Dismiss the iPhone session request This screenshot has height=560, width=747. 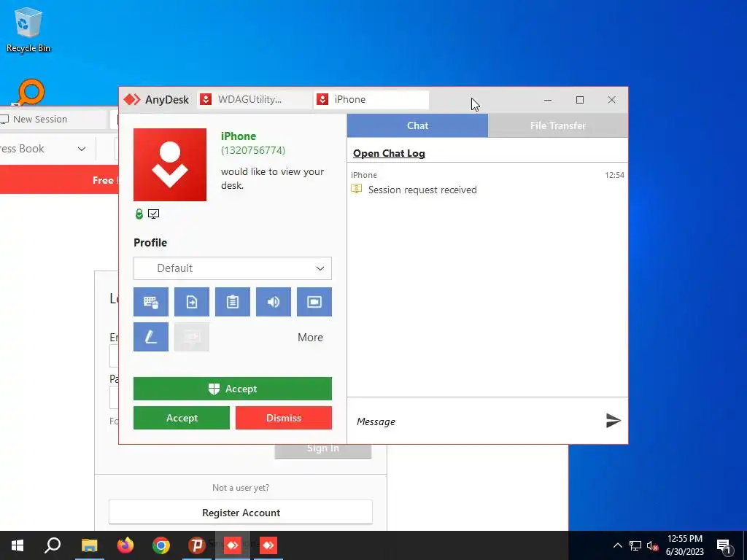284,418
